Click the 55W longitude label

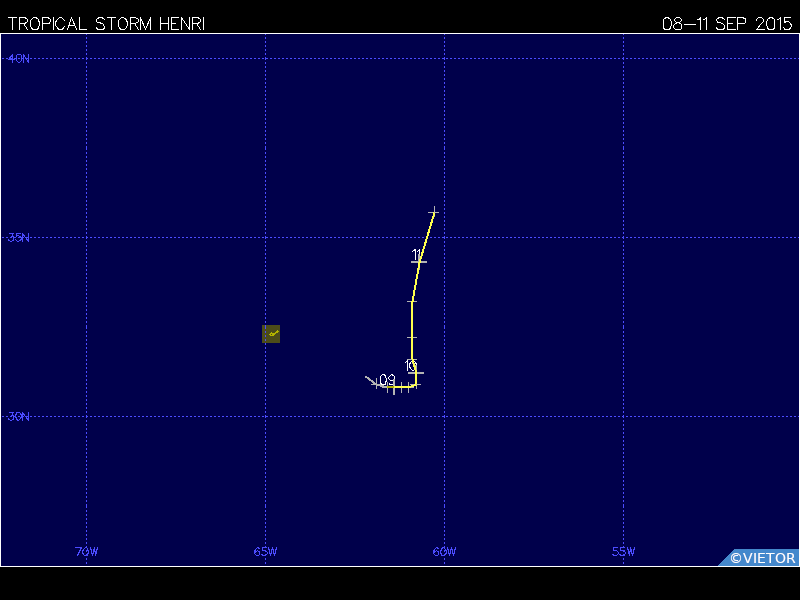623,552
